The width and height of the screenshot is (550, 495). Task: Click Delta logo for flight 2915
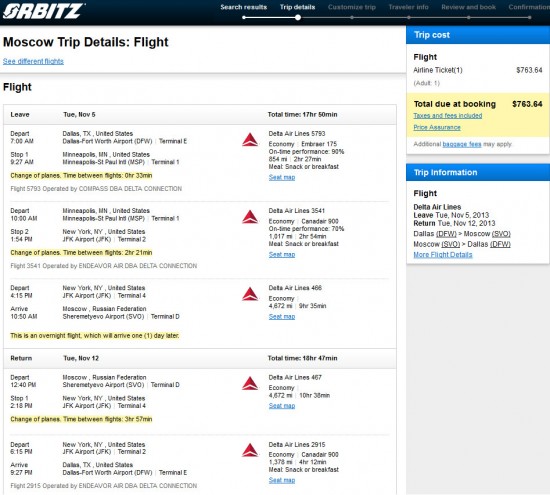point(250,450)
